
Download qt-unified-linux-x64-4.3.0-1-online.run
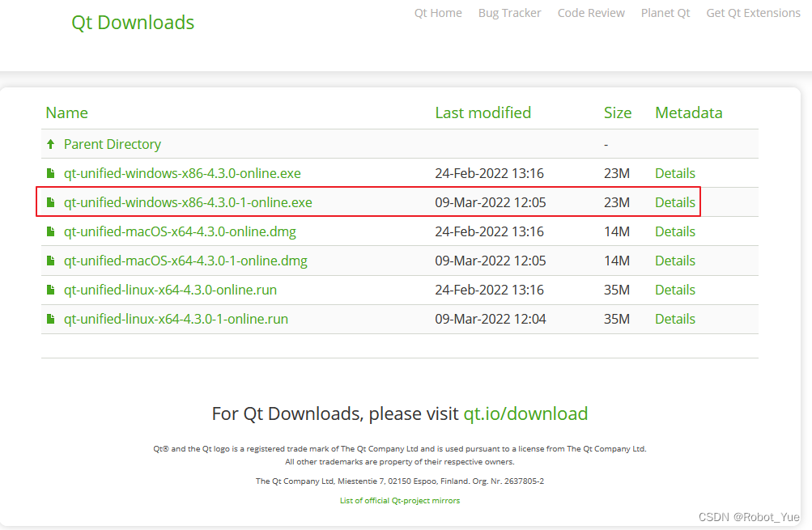(176, 319)
